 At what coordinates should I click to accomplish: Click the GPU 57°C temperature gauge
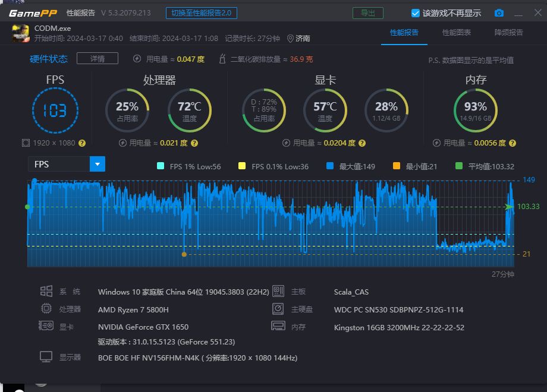(x=325, y=110)
